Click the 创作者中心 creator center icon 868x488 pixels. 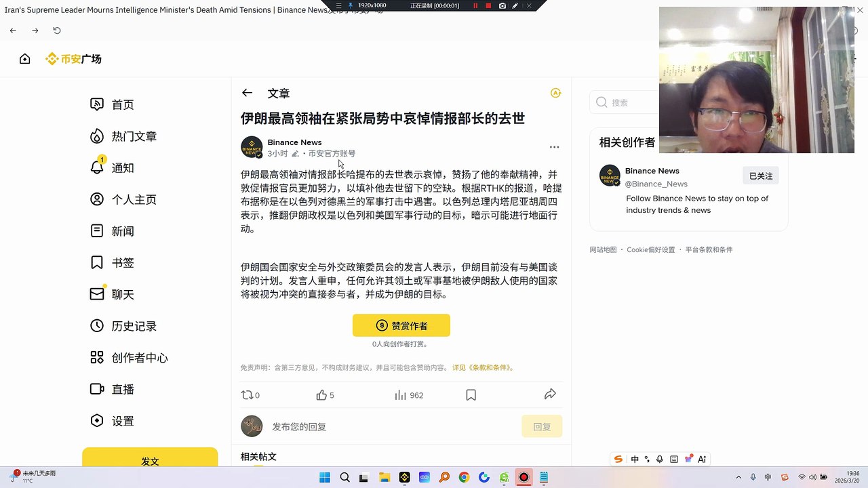click(97, 357)
